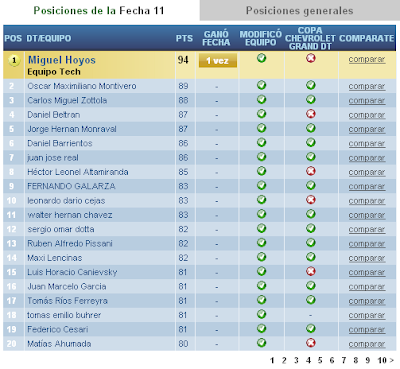Click Oscar Maximiliano Montivero's Copa Chevrolet check icon

tap(311, 85)
